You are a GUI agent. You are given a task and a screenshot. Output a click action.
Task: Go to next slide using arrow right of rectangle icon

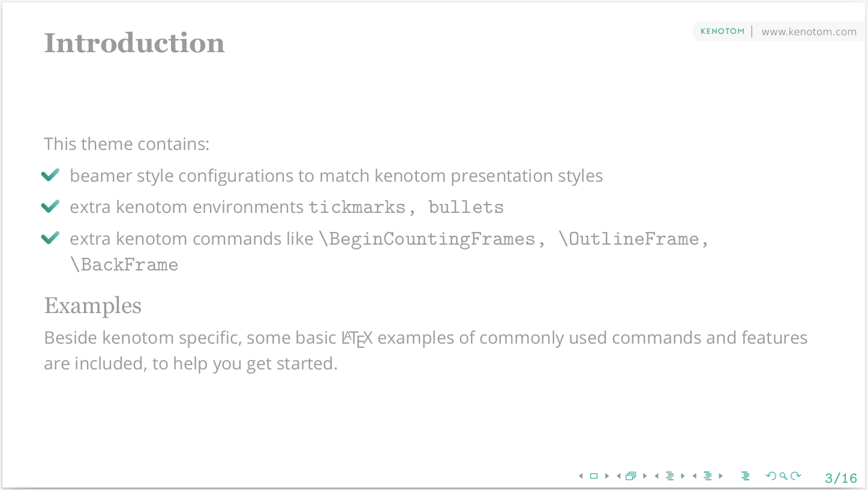click(x=607, y=476)
